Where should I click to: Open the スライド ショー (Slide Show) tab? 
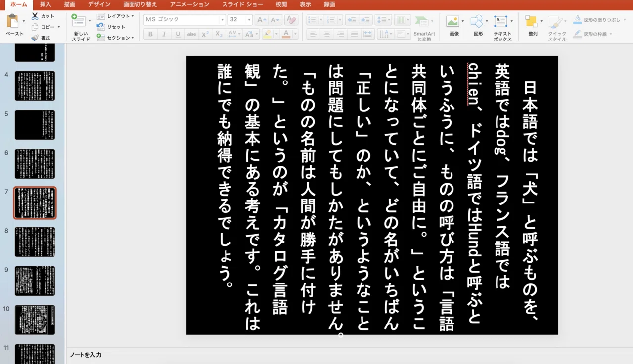[242, 4]
